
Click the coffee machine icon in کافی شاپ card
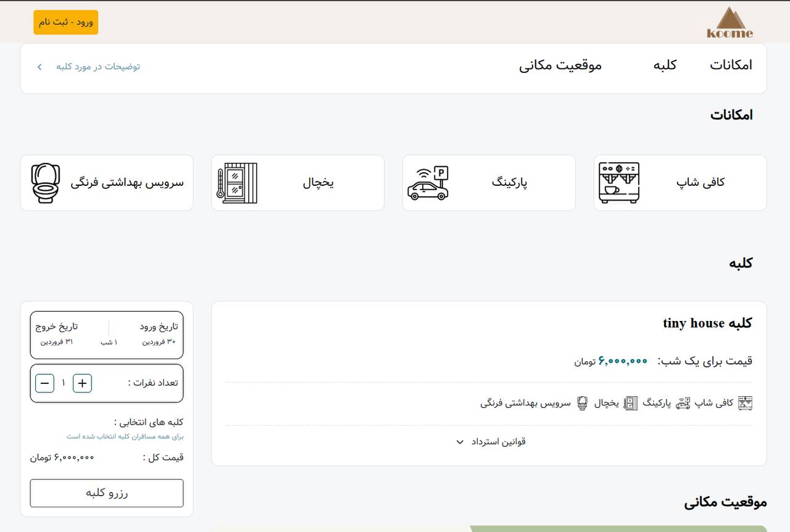click(619, 183)
